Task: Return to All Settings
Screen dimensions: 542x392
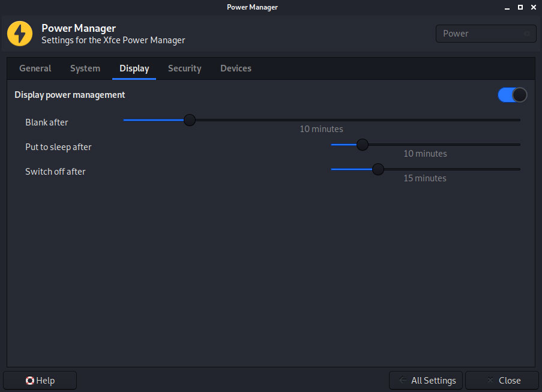Action: 426,380
